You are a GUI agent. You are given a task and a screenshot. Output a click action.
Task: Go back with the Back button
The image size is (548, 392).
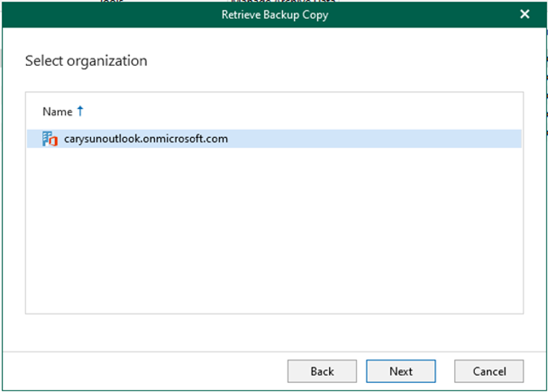coord(322,371)
